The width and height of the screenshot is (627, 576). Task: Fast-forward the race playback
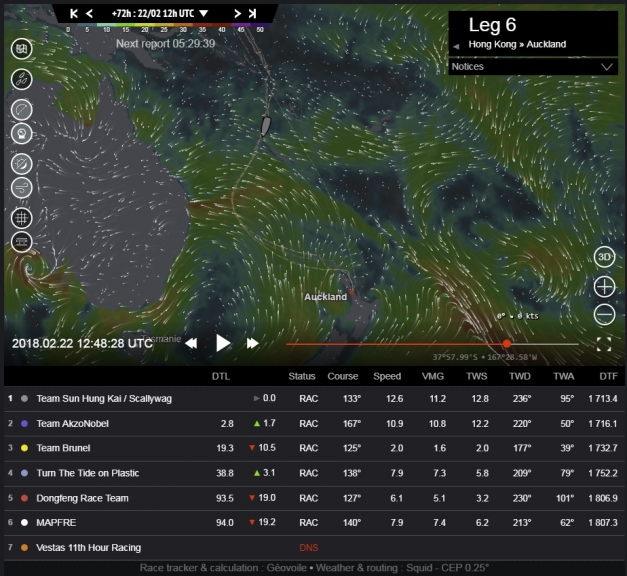tap(252, 343)
